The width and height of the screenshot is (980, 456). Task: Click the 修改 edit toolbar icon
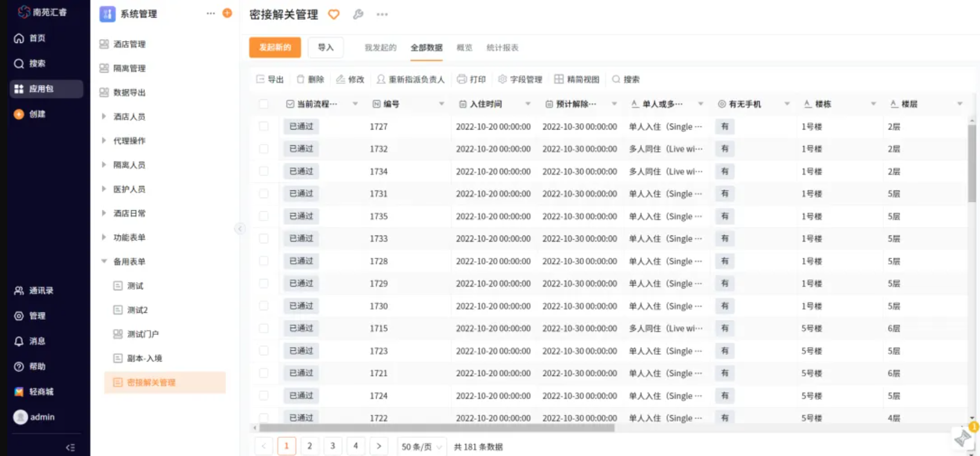coord(340,79)
